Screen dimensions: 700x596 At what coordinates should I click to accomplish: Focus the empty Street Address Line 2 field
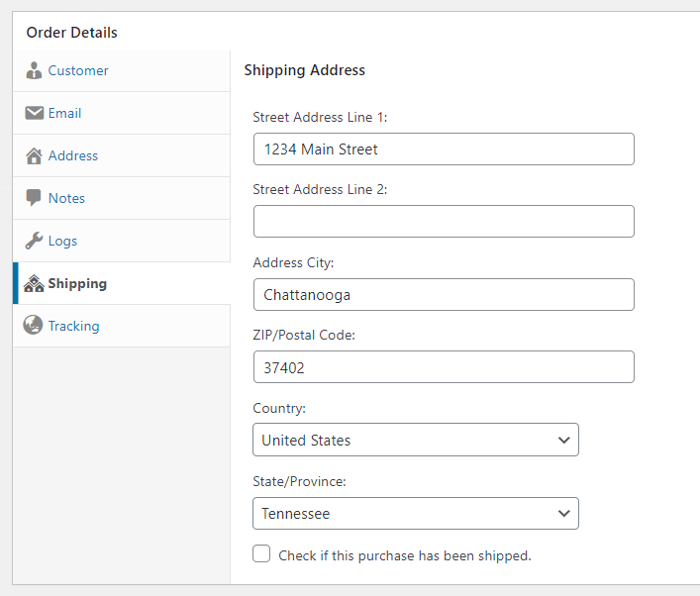pyautogui.click(x=443, y=222)
